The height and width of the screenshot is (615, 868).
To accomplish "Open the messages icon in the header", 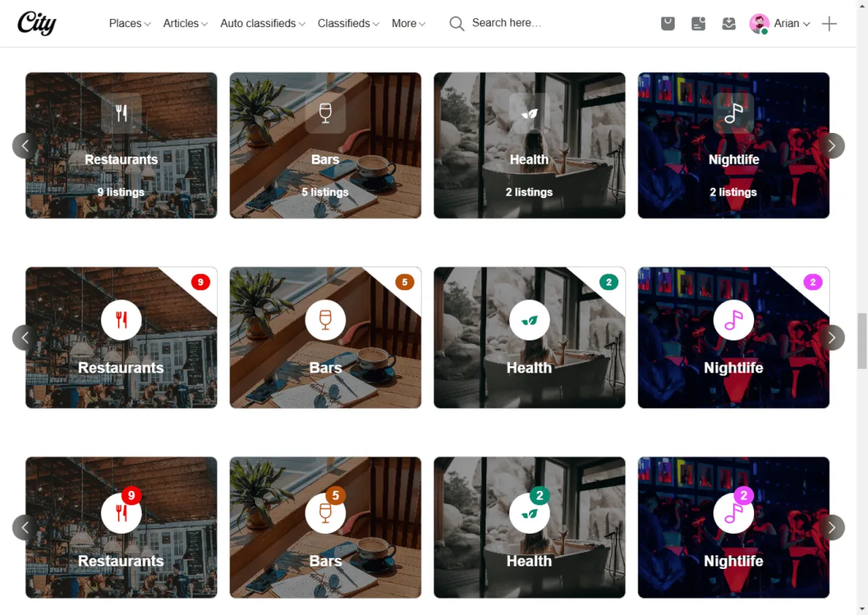I will click(x=698, y=24).
